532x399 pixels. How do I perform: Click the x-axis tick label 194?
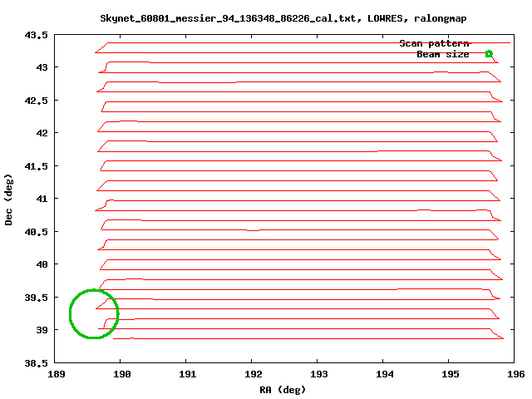point(385,374)
